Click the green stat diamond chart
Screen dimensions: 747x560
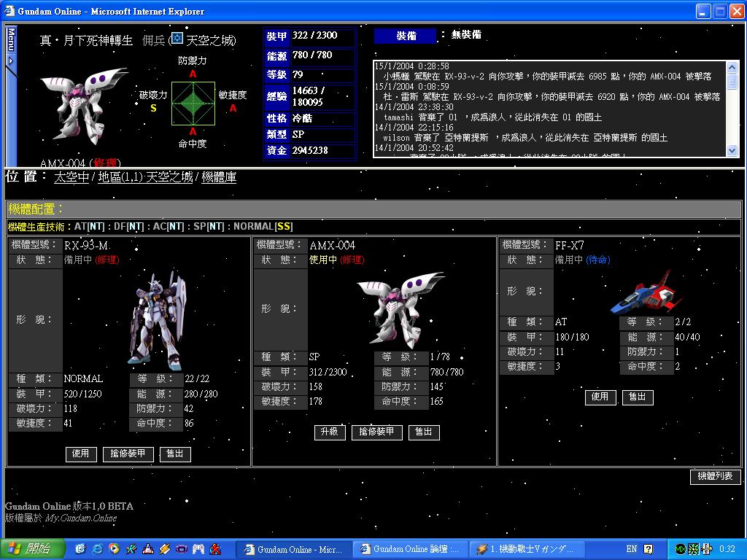click(x=193, y=104)
